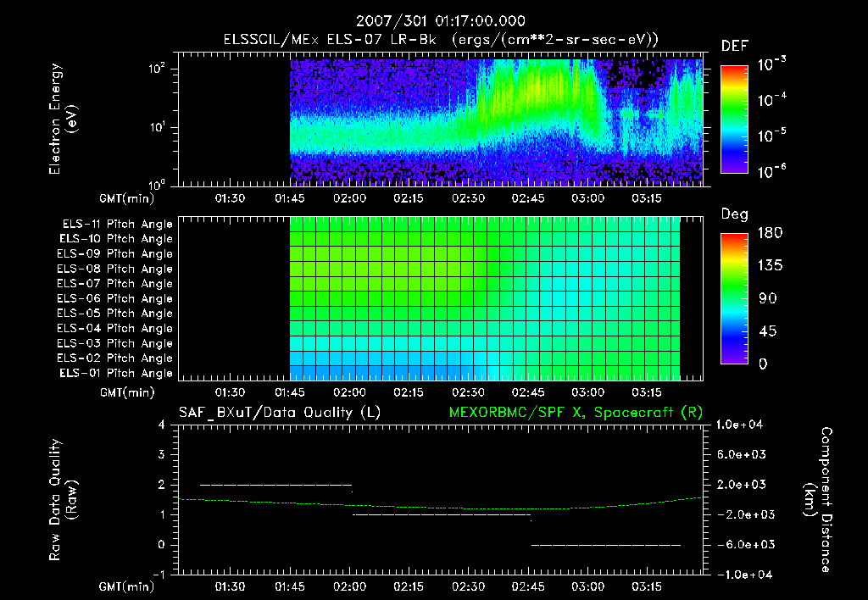Click the DEF color bar
868x600 pixels.
coord(734,119)
